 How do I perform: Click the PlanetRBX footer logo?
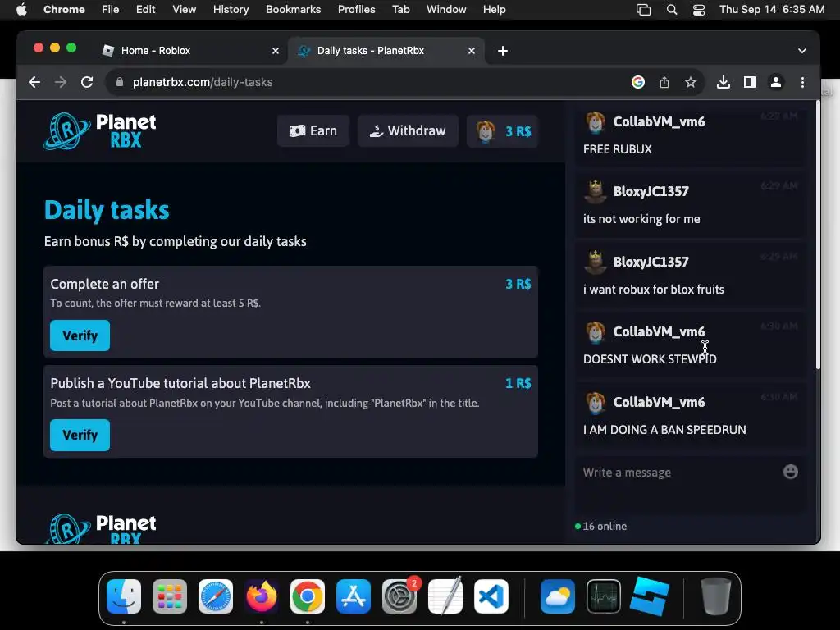(99, 529)
